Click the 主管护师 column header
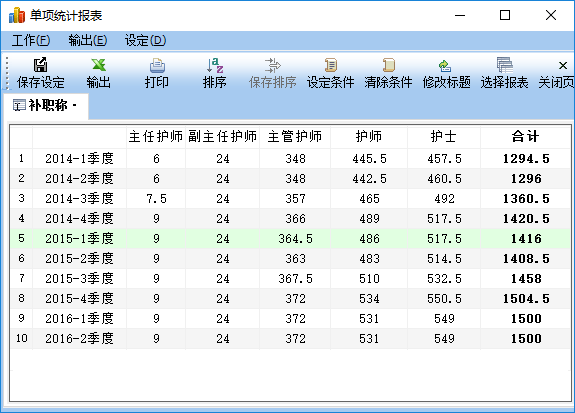Image resolution: width=575 pixels, height=413 pixels. [x=295, y=137]
